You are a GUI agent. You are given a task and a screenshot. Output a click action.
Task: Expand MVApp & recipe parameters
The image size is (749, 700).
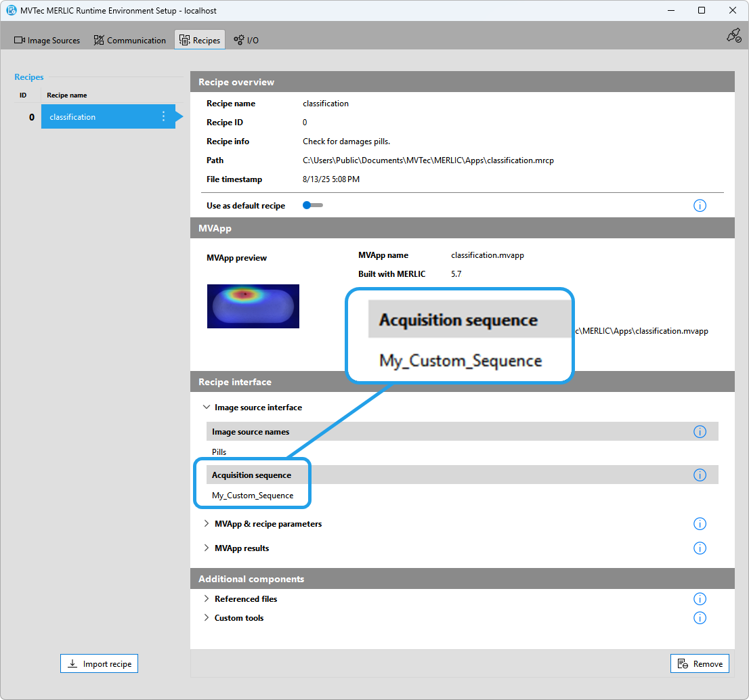[207, 524]
